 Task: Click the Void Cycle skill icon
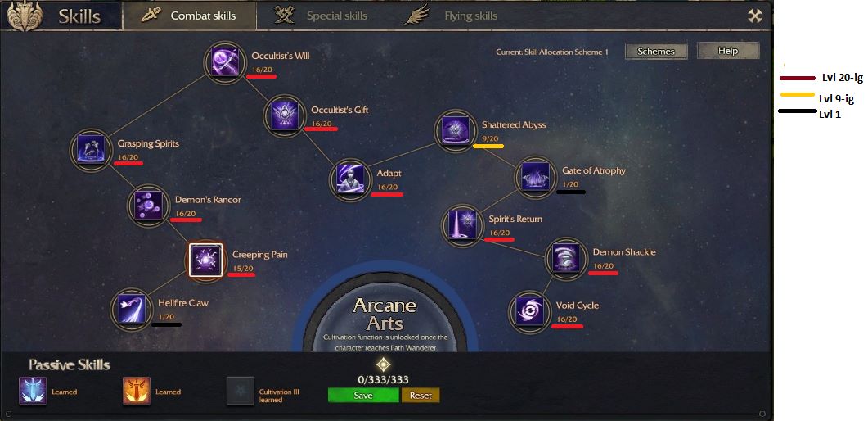pos(530,311)
